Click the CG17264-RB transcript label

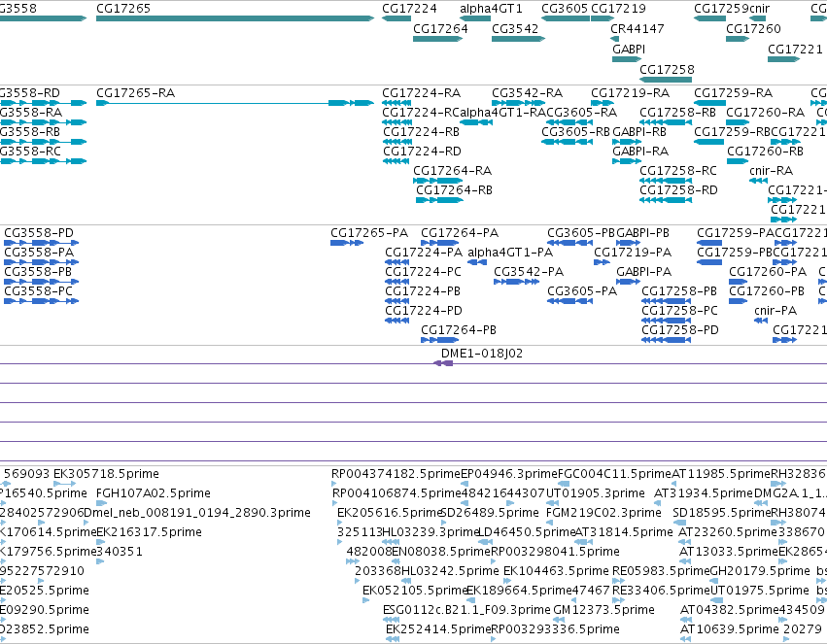point(454,189)
